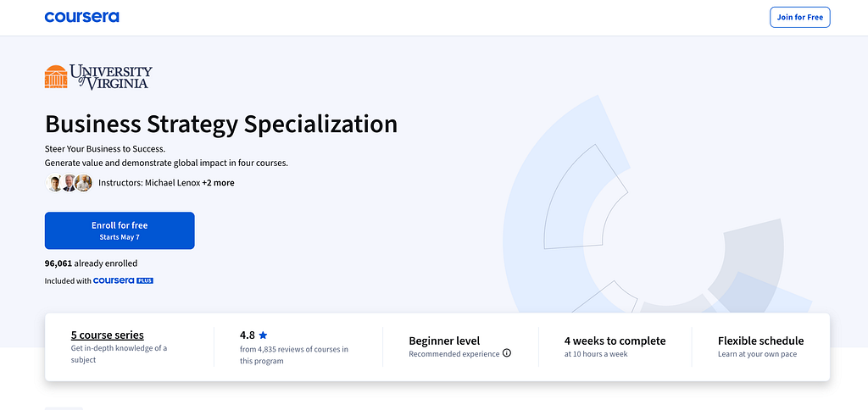Click the blue rating star icon
The image size is (868, 410).
[263, 335]
